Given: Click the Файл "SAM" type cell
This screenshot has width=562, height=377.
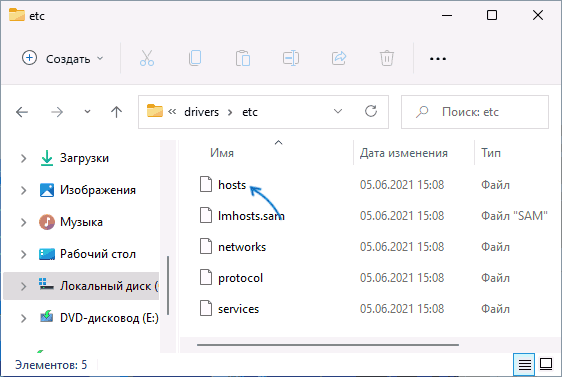Looking at the screenshot, I should [514, 216].
